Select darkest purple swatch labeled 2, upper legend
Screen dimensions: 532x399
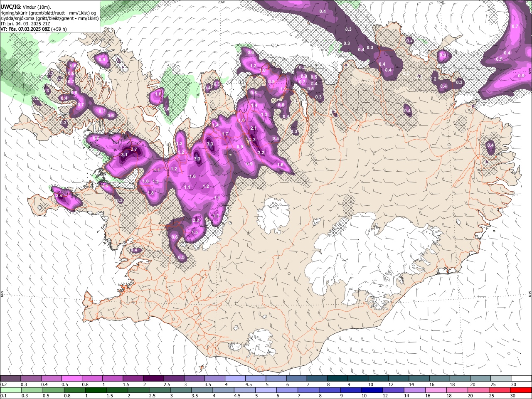(x=153, y=378)
